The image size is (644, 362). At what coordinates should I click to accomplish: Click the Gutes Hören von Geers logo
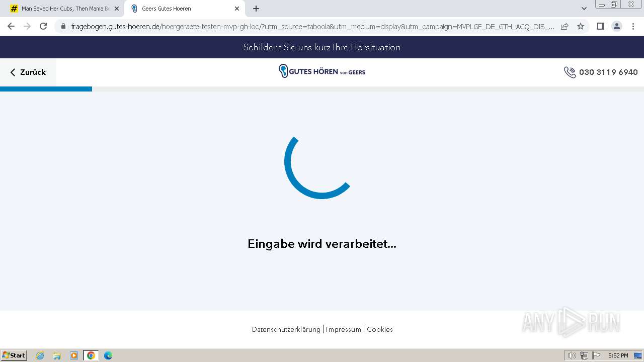(x=322, y=71)
